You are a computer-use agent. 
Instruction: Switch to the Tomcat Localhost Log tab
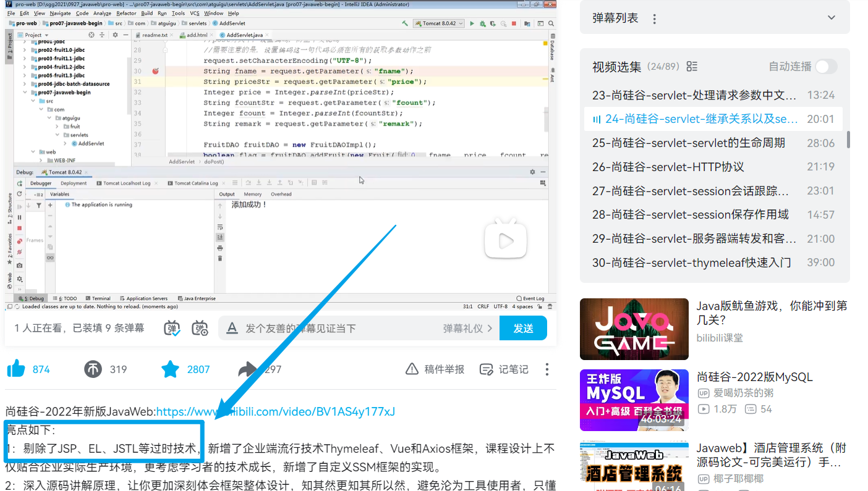tap(127, 183)
